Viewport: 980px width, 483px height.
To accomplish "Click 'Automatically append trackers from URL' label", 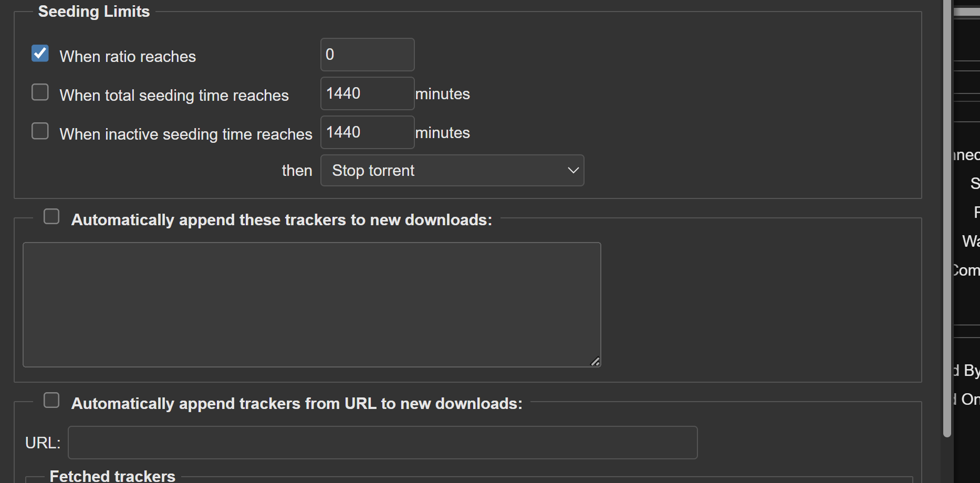I will tap(297, 404).
